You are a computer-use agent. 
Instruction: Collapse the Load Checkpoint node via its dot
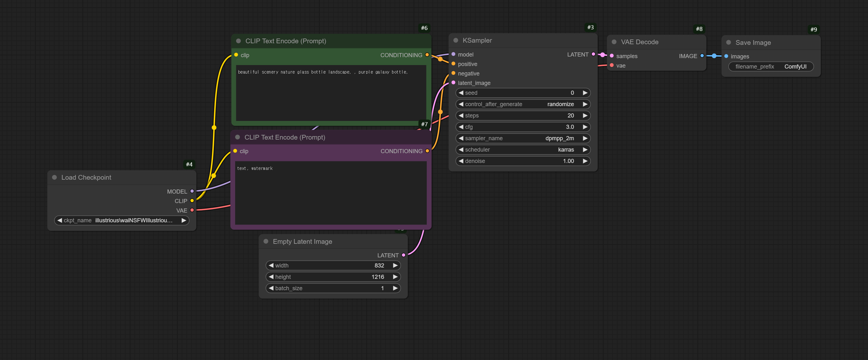pyautogui.click(x=54, y=177)
